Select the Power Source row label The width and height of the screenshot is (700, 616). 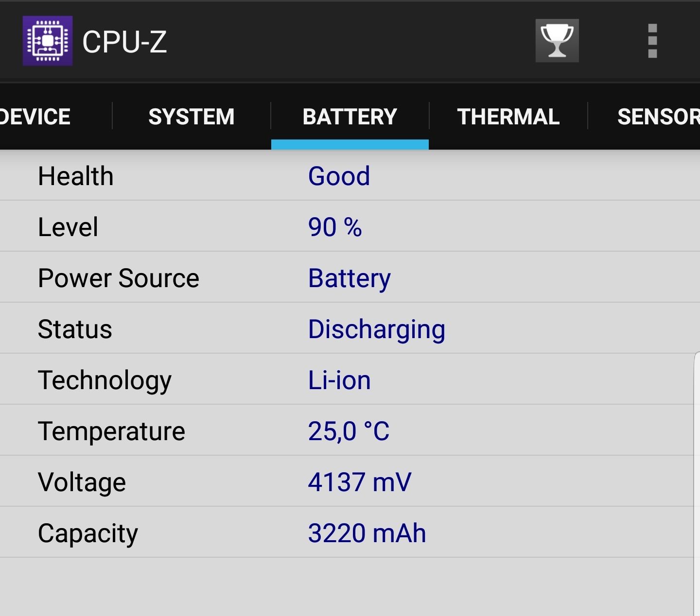(119, 278)
